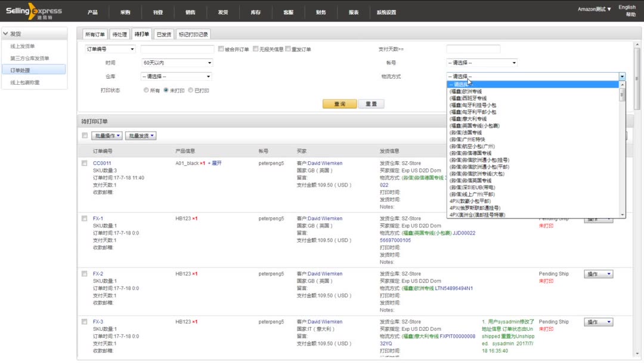Select the 所有 print status radio button
The height and width of the screenshot is (363, 644).
coord(145,90)
